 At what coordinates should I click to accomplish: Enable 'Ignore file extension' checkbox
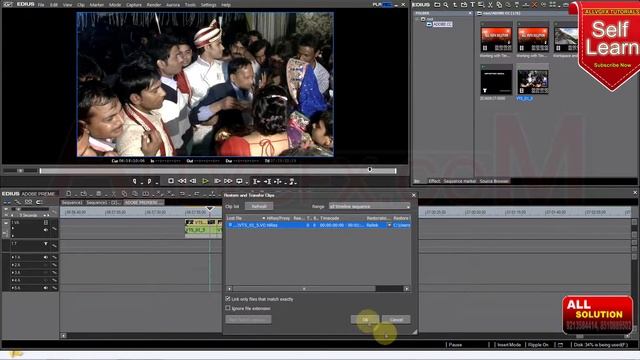228,308
